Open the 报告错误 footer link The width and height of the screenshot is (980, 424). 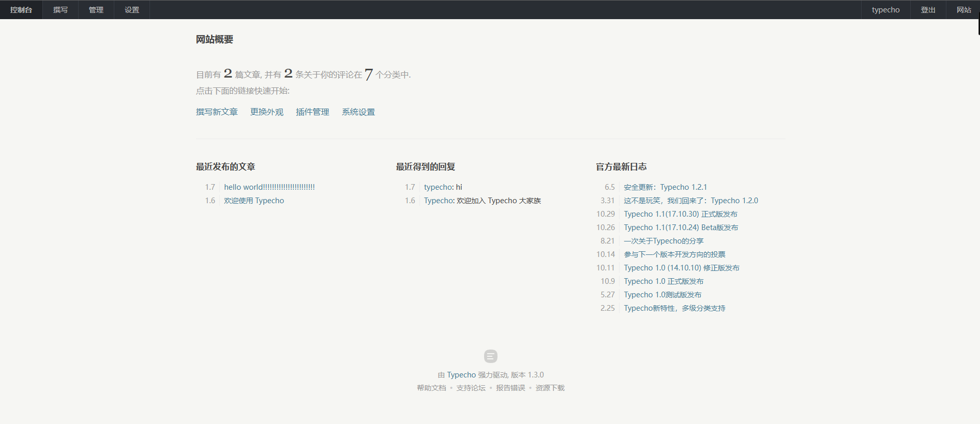click(510, 388)
